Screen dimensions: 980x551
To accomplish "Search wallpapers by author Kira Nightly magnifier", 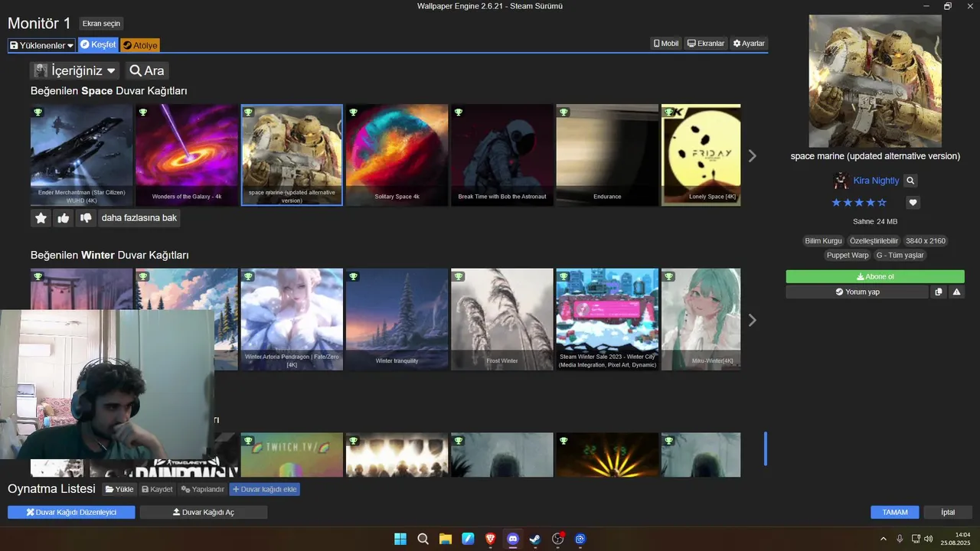I will pos(910,181).
